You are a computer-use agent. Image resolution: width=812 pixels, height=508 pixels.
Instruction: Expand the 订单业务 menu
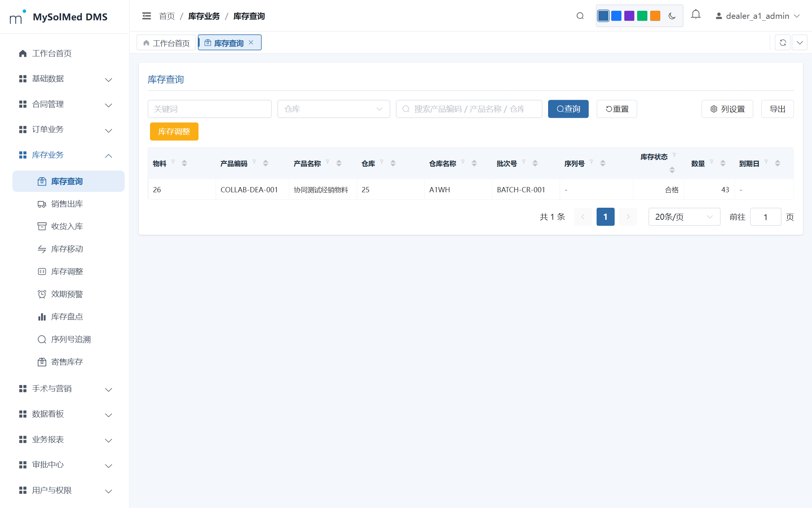[x=68, y=129]
